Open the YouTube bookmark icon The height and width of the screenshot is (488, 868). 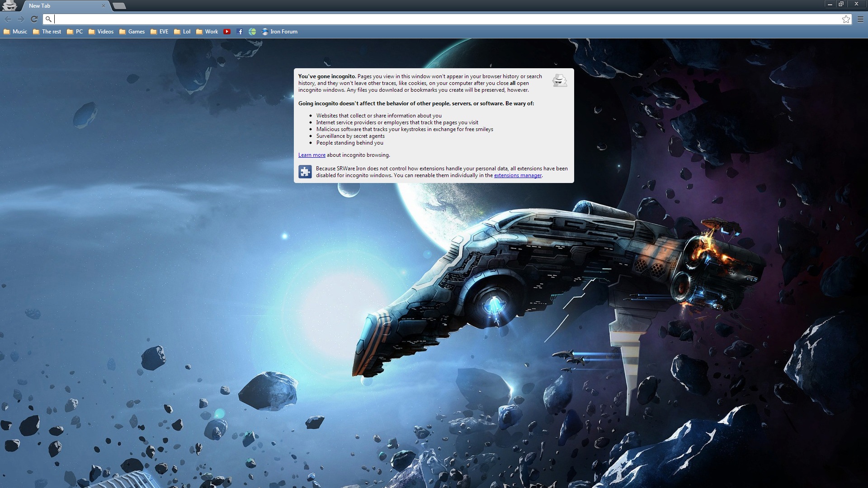[227, 32]
